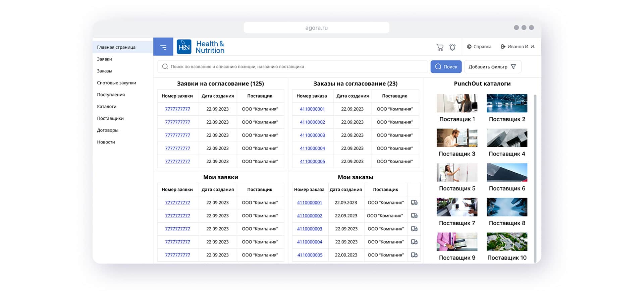Click truck icon for my order 4110000001
Viewport: 644px width, 295px height.
click(414, 202)
